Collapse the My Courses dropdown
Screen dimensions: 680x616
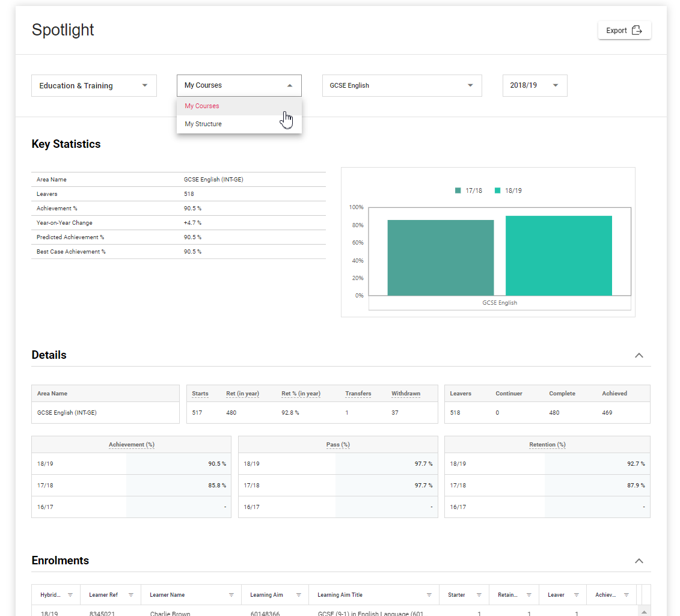(x=239, y=85)
